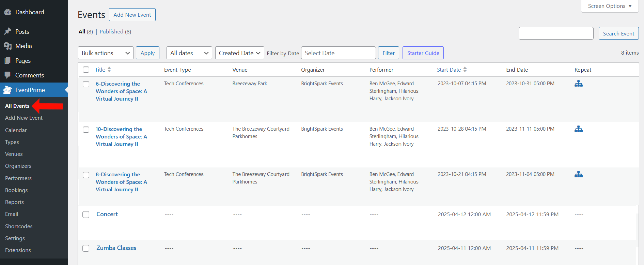Image resolution: width=644 pixels, height=265 pixels.
Task: Click the Search Event button
Action: (x=618, y=33)
